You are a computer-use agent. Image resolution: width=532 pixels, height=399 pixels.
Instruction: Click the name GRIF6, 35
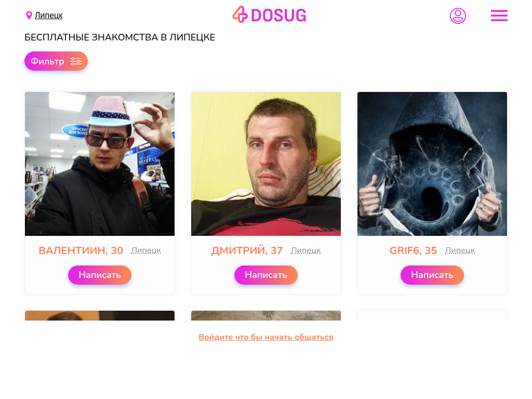[x=413, y=250]
